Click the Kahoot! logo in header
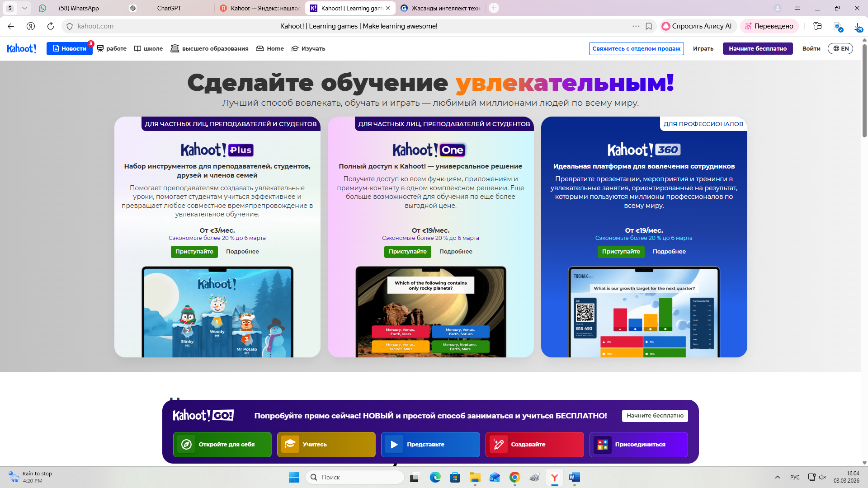 22,48
